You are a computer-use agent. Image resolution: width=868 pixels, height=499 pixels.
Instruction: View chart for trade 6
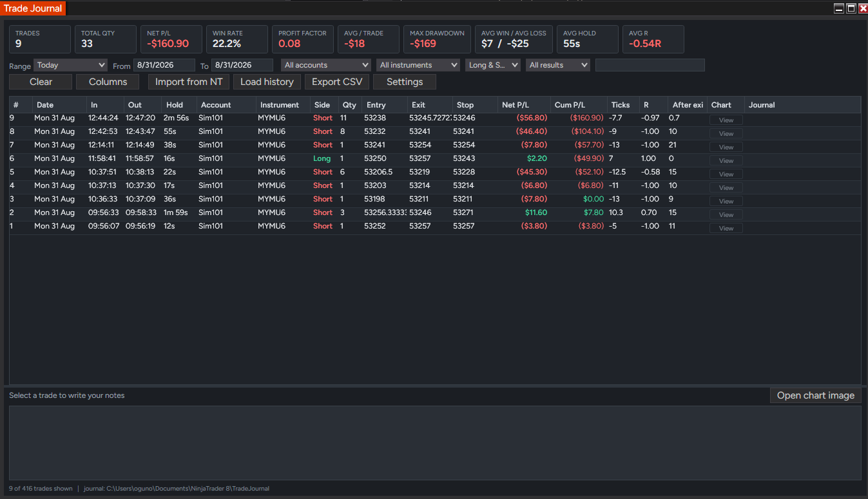(726, 161)
